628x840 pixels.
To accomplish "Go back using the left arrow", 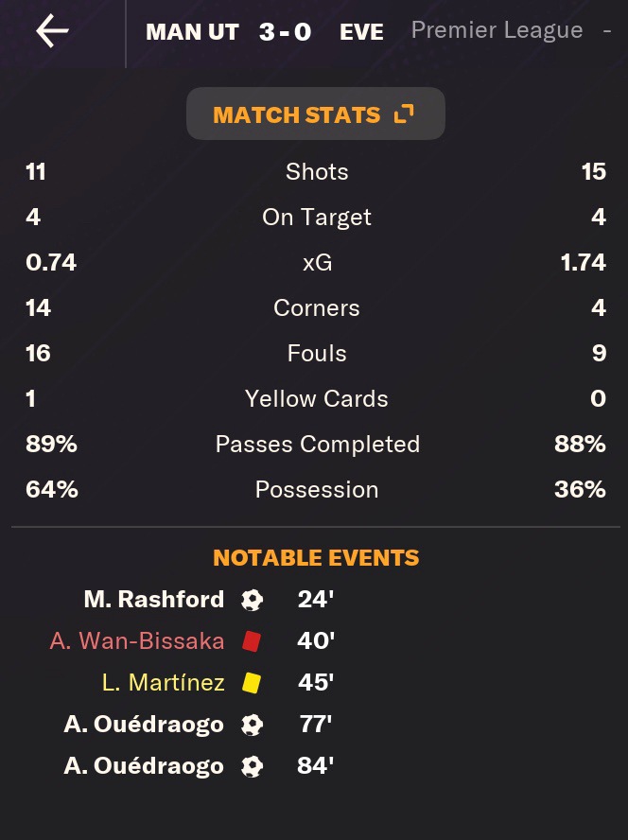I will [x=52, y=30].
